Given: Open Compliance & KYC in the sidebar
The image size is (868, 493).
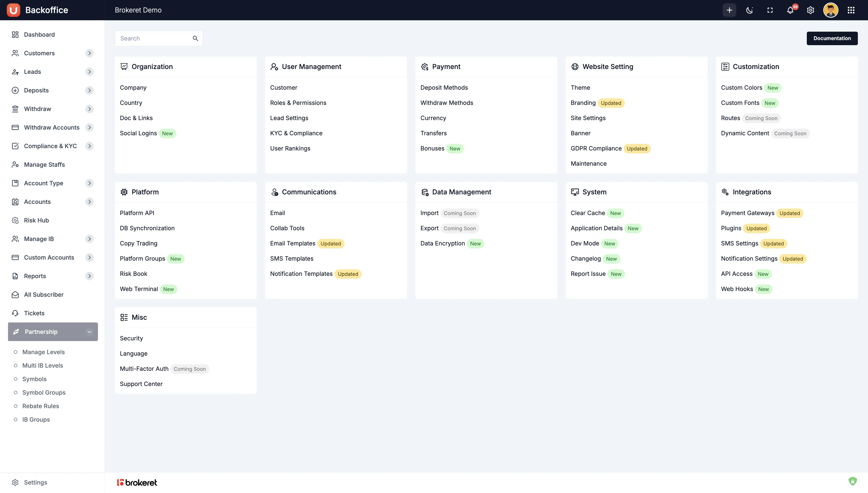Looking at the screenshot, I should (50, 146).
